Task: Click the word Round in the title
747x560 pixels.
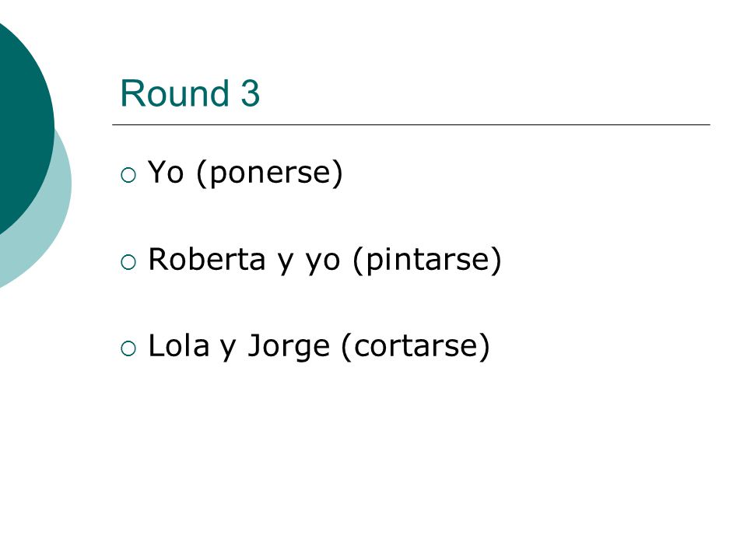Action: (174, 93)
